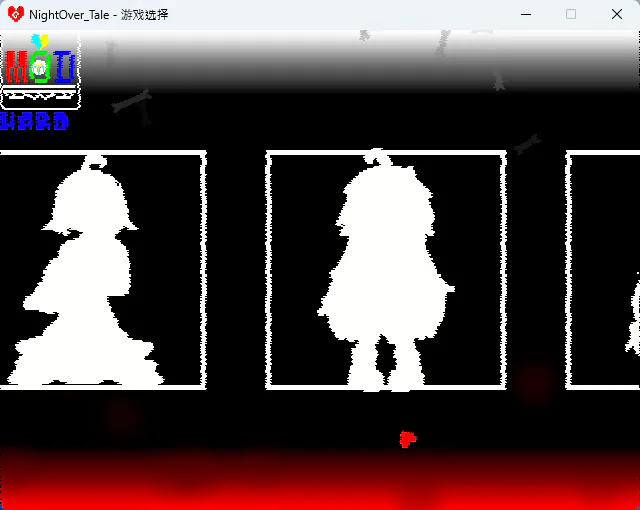Click the blue HARD difficulty label
Screen dimensions: 640x510
(x=35, y=122)
